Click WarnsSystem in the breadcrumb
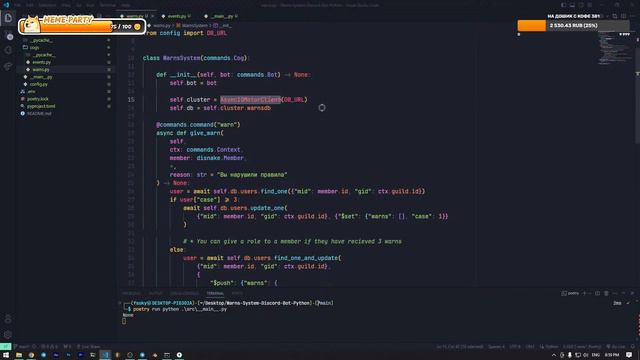640x360 pixels. click(195, 26)
